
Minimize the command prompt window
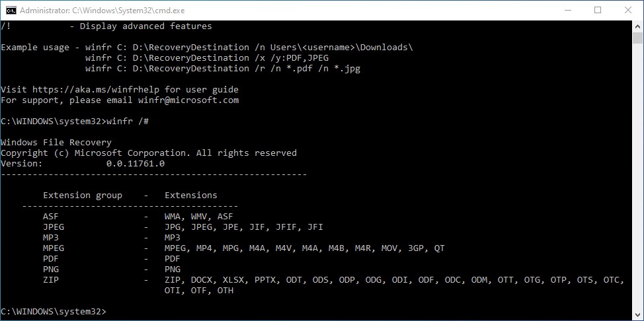point(567,11)
